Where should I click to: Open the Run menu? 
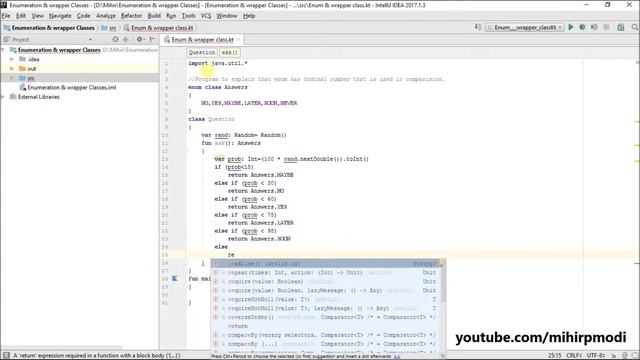click(171, 16)
